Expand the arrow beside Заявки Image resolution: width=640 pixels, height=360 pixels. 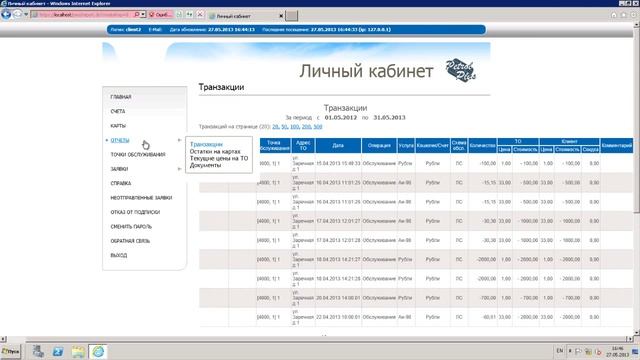179,169
